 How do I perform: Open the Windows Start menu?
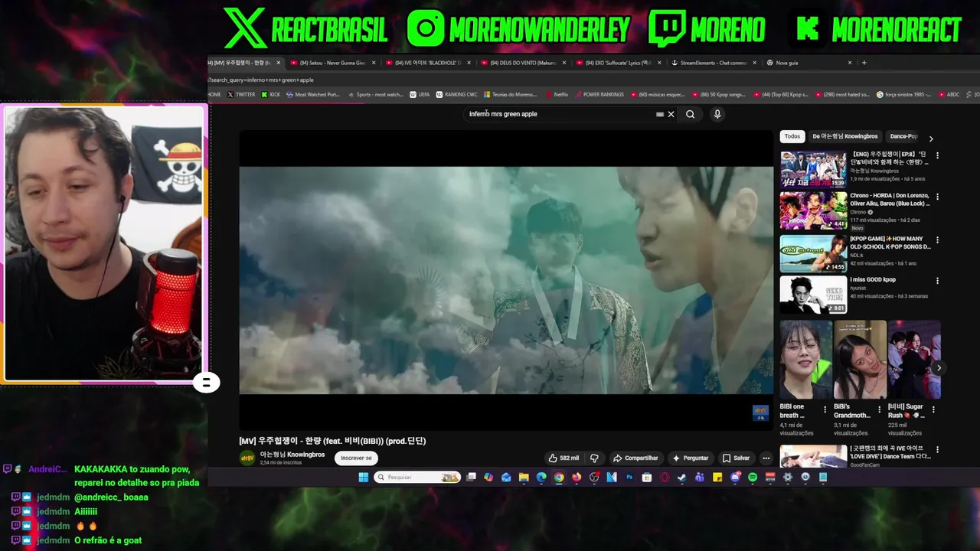(364, 477)
